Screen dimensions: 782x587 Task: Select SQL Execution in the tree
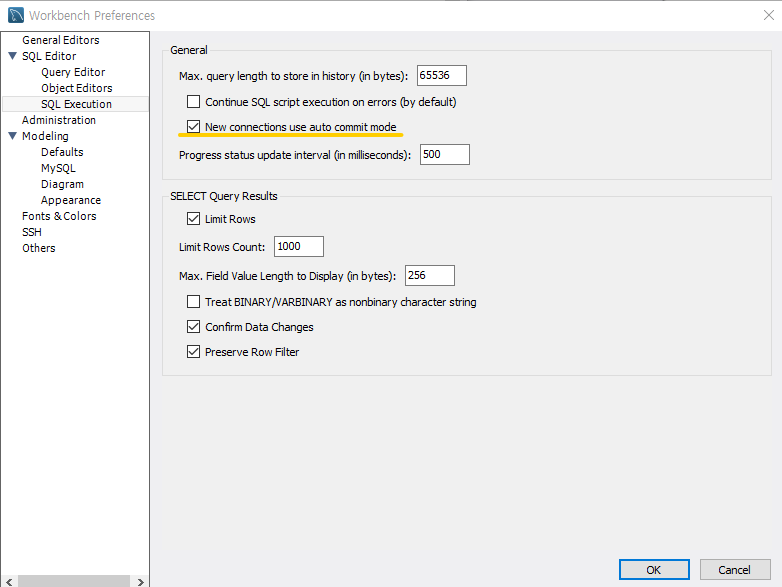pos(76,104)
